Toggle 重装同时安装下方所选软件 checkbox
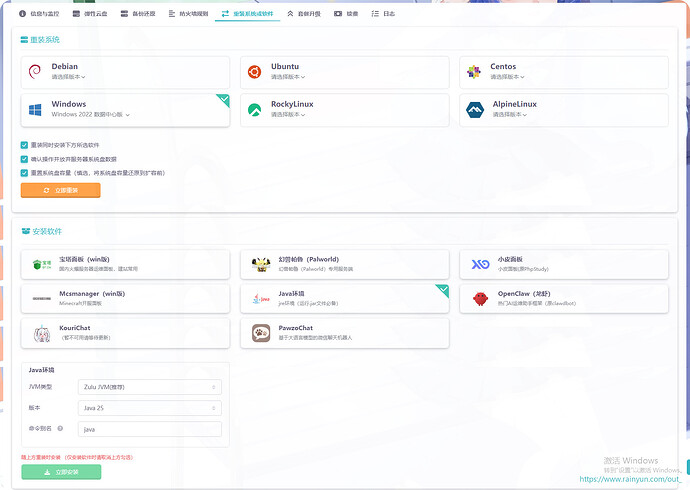Viewport: 690px width, 490px height. [24, 145]
